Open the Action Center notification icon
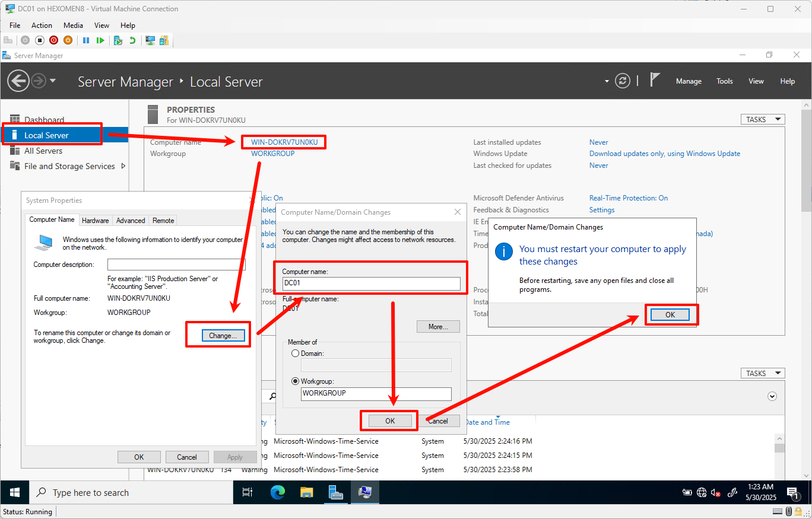 click(x=793, y=492)
